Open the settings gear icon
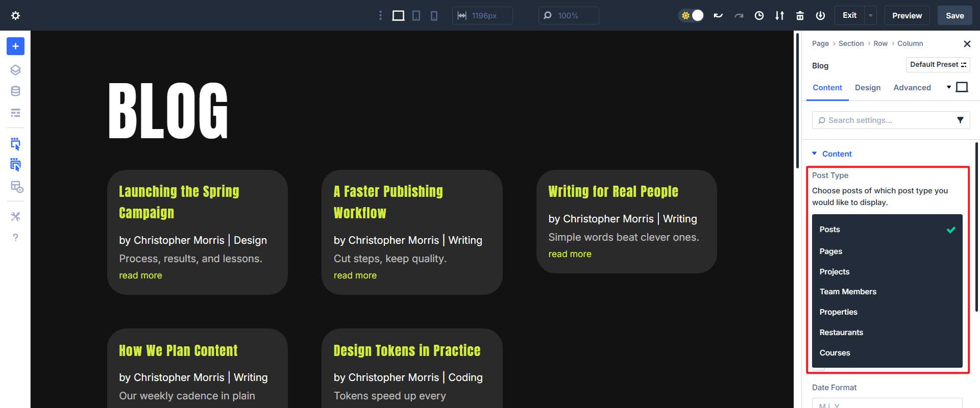 click(x=15, y=15)
